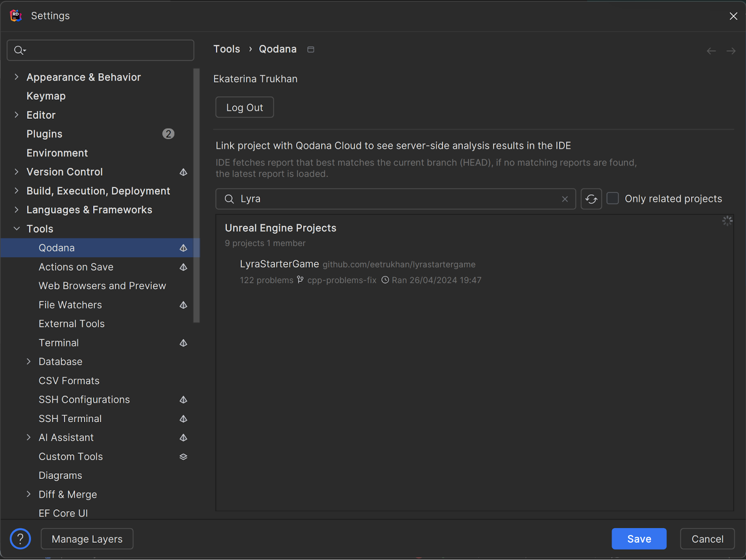Click layer icon next to Terminal
This screenshot has height=560, width=746.
183,343
